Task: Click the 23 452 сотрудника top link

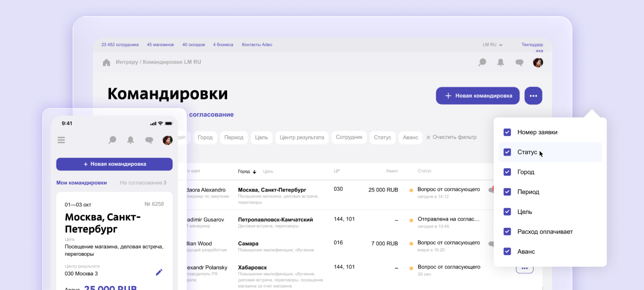Action: coord(120,45)
